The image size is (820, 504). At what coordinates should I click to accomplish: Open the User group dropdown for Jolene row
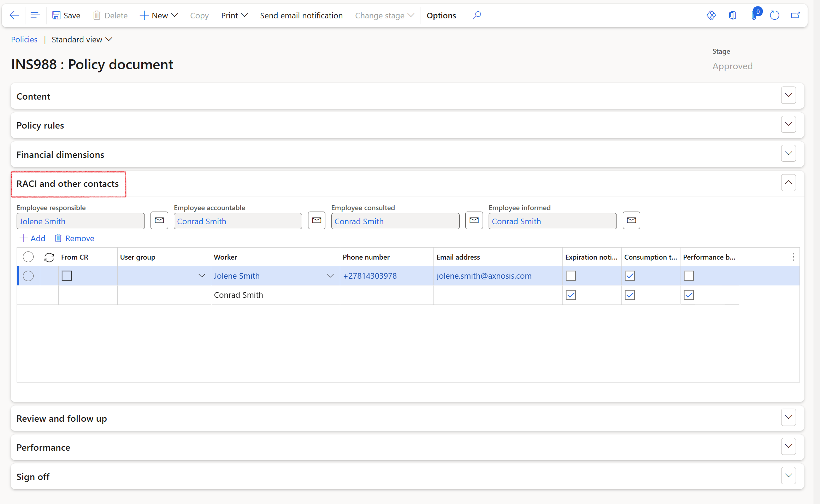tap(202, 276)
